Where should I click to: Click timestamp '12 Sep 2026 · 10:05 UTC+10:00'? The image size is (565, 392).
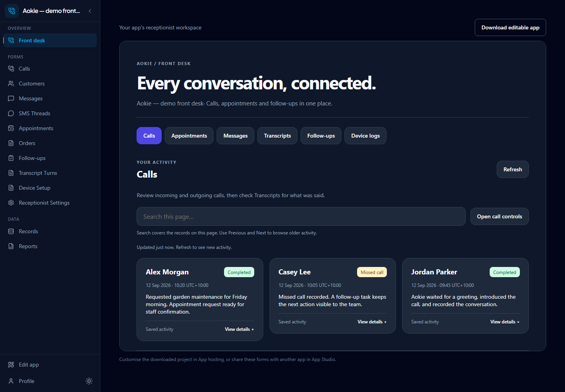click(x=310, y=285)
